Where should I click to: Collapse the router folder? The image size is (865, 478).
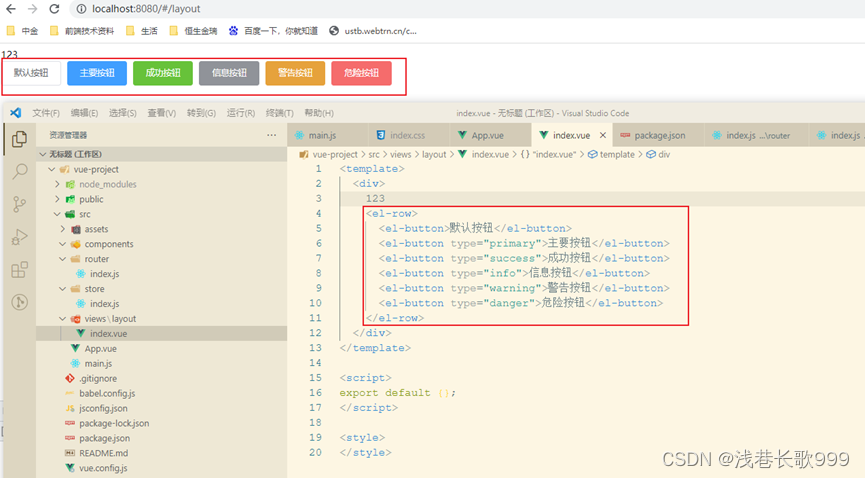[161, 258]
